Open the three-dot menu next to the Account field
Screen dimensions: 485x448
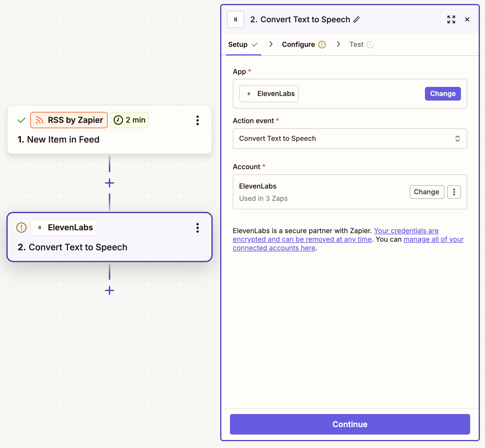[x=454, y=192]
